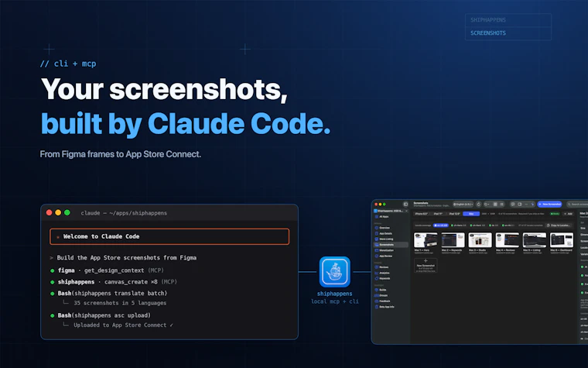588x368 pixels.
Task: Open the Mac 4 – Reviews thumbnail
Action: [x=508, y=240]
